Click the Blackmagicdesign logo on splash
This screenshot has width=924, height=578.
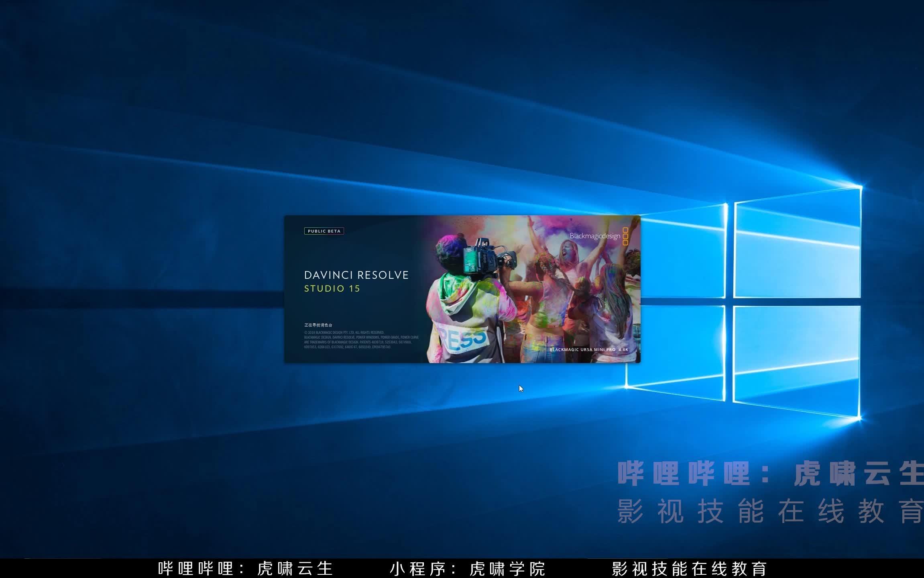599,236
